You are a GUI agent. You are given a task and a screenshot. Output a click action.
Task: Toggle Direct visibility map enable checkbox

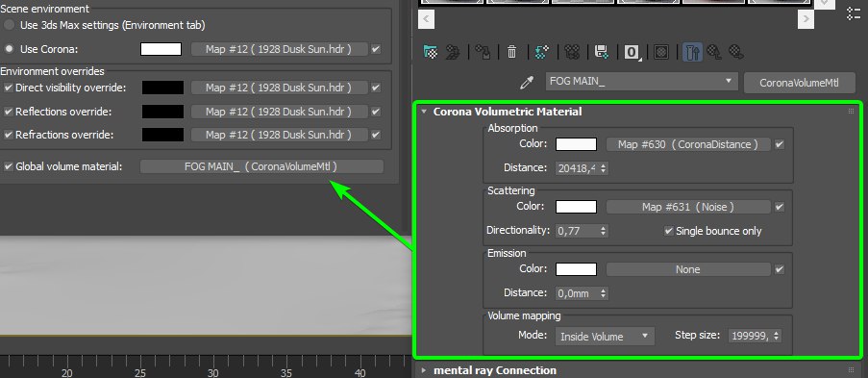(x=376, y=88)
